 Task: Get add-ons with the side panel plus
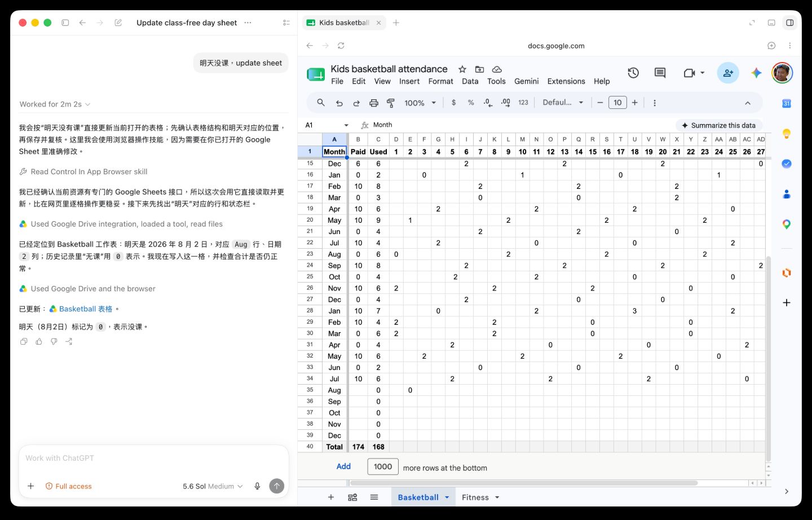click(x=787, y=303)
